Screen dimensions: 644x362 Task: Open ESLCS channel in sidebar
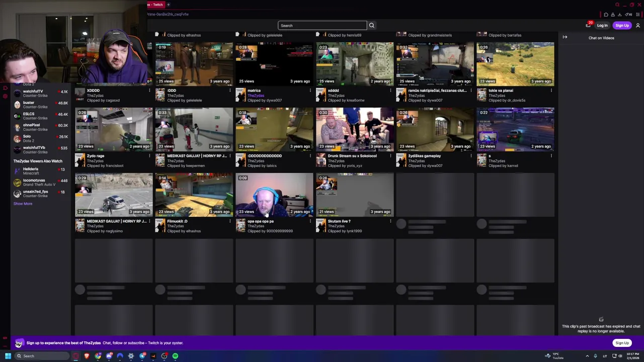coord(40,116)
